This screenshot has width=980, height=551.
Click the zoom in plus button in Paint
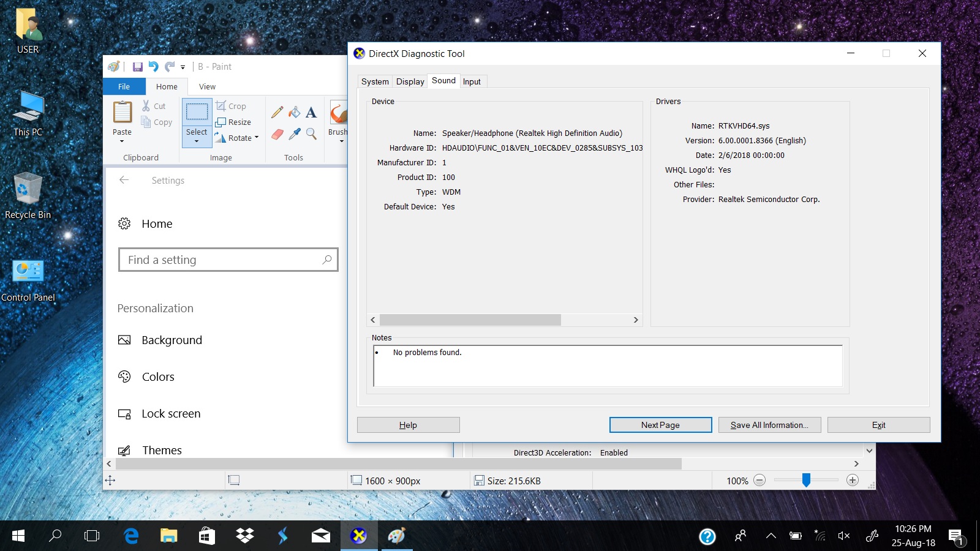coord(853,481)
